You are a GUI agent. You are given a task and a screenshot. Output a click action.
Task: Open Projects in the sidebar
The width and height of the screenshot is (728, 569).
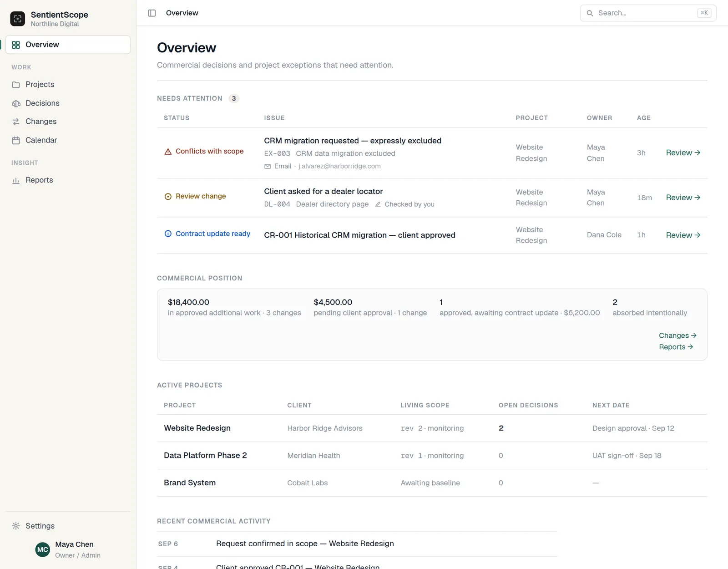click(68, 85)
